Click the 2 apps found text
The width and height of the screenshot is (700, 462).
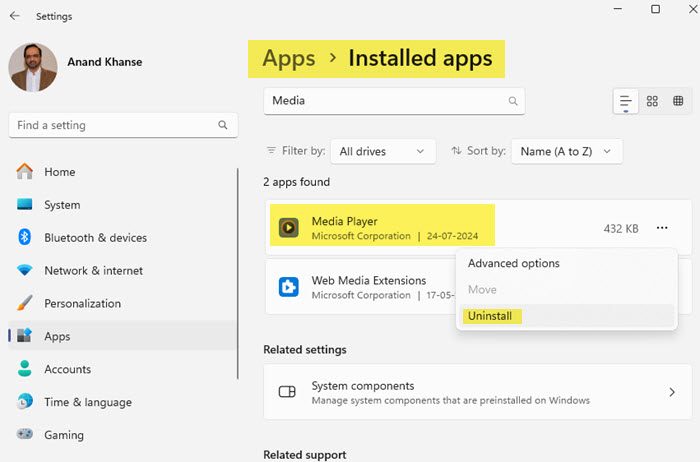click(x=297, y=182)
